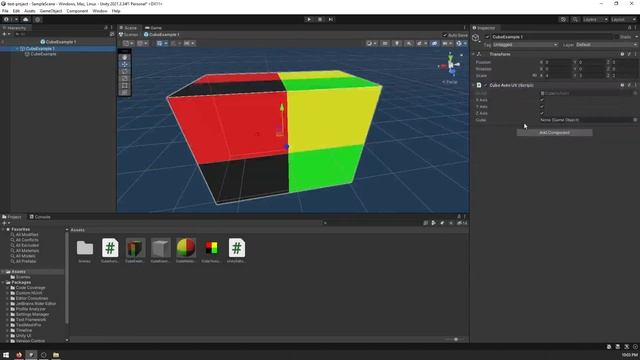This screenshot has height=360, width=640.
Task: Select the child CubeExample in Hierarchy
Action: coord(43,54)
